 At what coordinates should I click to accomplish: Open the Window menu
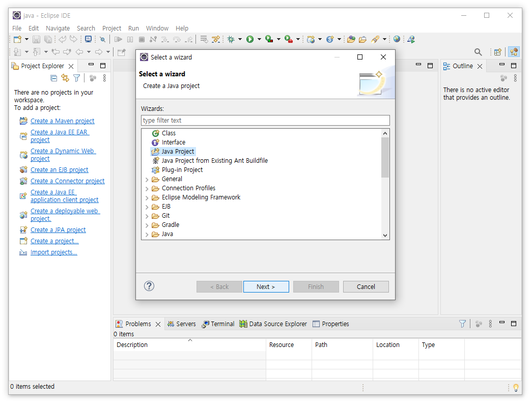[157, 28]
